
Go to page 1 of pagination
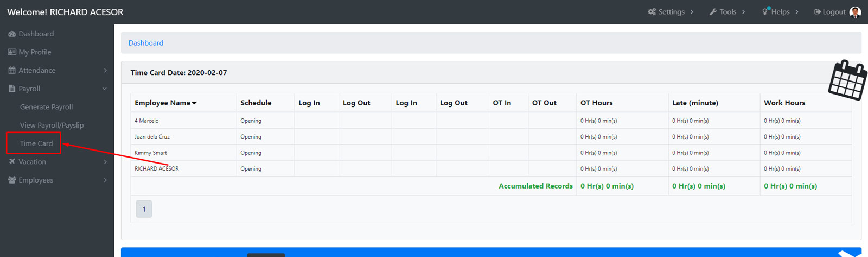coord(144,209)
